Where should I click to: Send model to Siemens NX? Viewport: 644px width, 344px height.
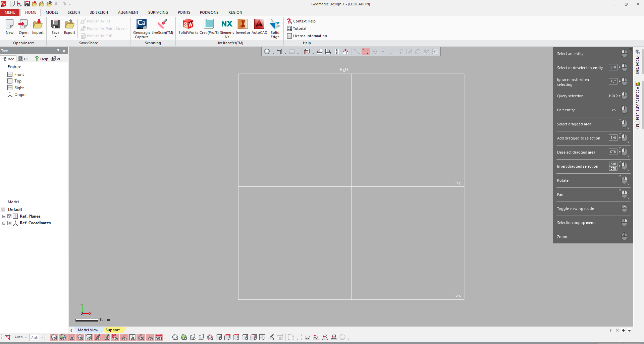pos(227,28)
